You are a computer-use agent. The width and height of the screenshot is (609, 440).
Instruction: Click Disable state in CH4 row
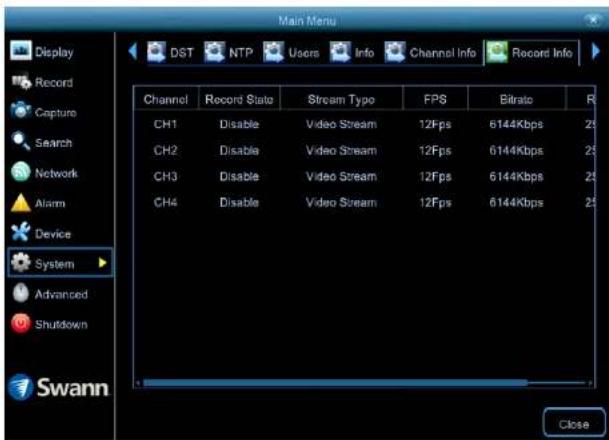pyautogui.click(x=239, y=202)
